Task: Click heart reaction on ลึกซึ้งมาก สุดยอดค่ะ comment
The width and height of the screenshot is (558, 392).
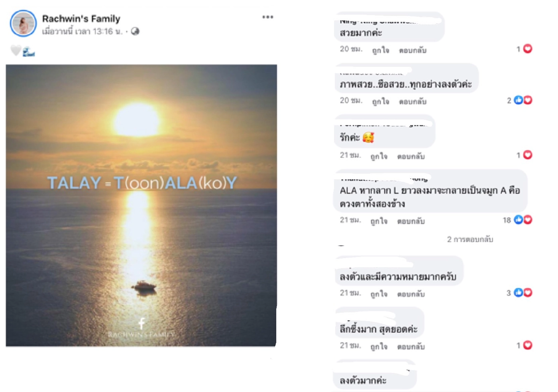Action: (x=528, y=345)
